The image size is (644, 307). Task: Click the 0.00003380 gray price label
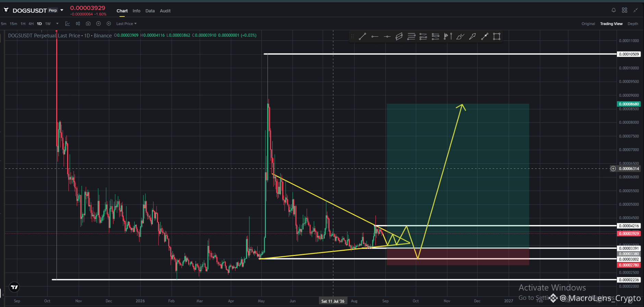click(629, 254)
